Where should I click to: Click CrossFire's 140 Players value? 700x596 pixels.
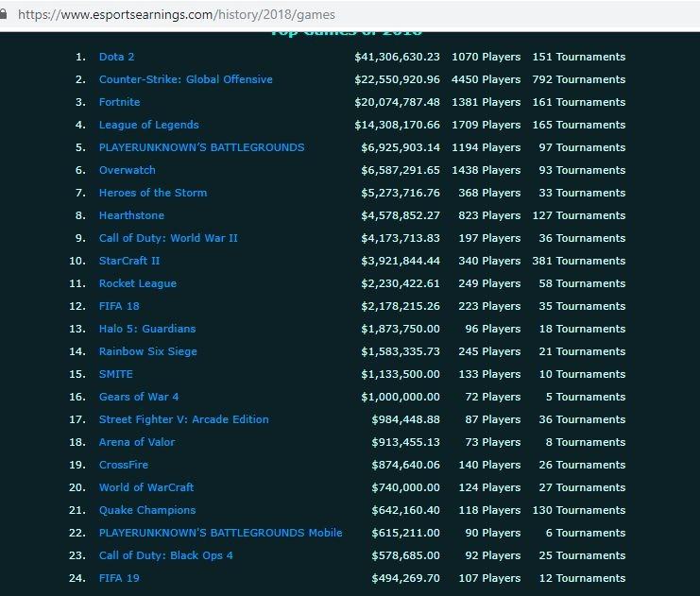click(x=489, y=466)
